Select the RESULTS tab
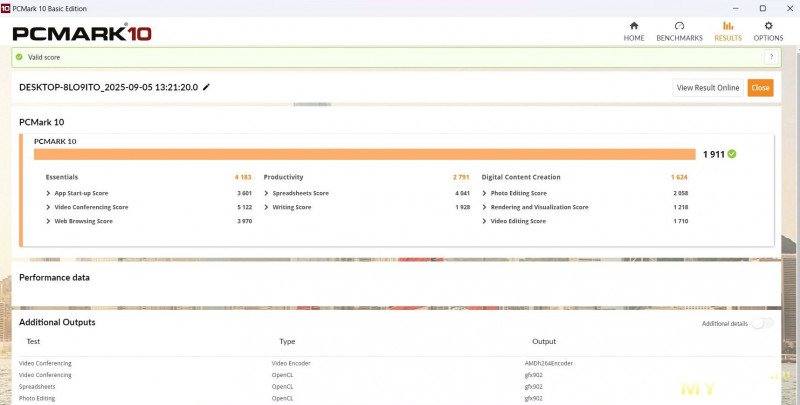Screen dimensions: 800x405 coord(728,32)
